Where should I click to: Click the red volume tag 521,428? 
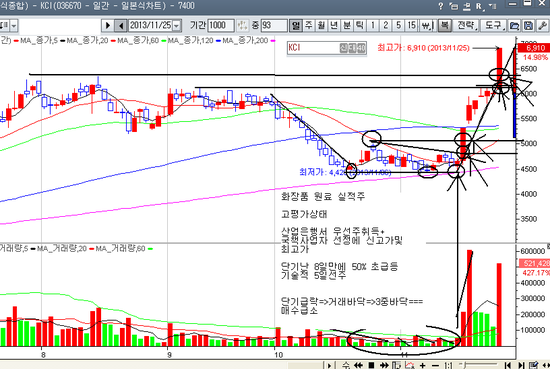point(534,263)
